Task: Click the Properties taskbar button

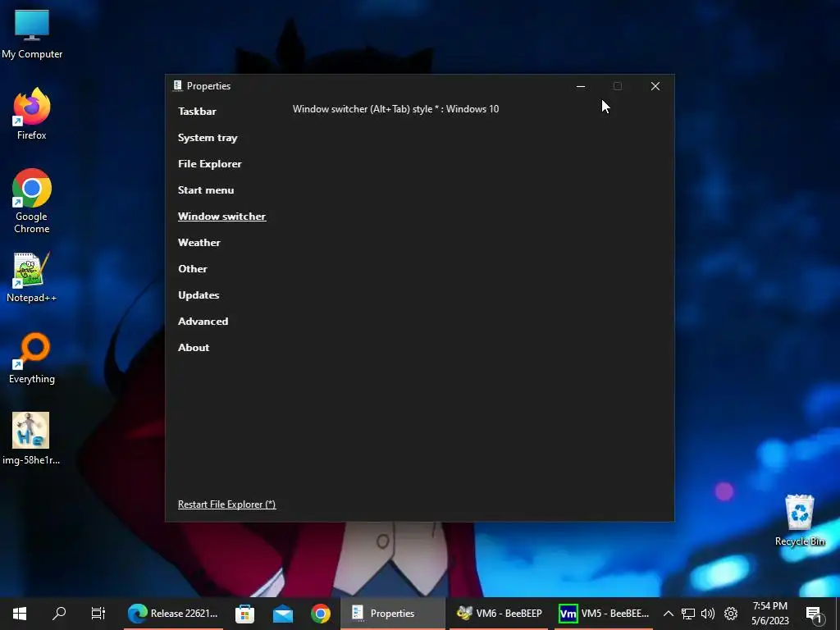Action: click(392, 614)
